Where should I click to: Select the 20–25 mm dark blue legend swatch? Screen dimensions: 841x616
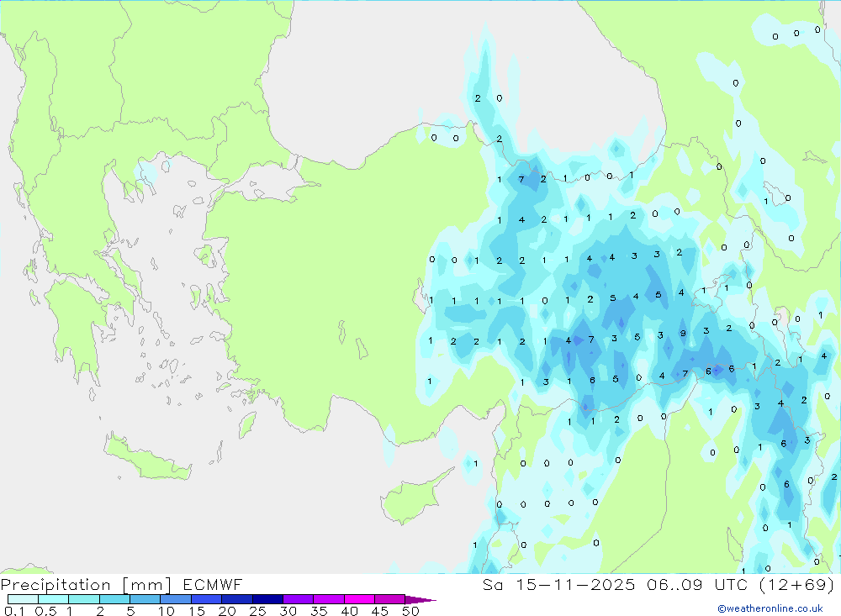(x=236, y=599)
